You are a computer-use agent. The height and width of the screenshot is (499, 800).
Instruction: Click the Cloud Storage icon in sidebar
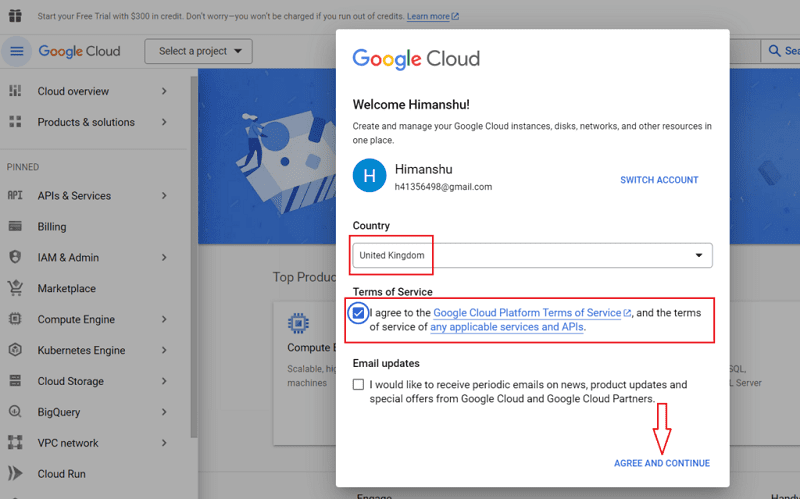tap(15, 381)
